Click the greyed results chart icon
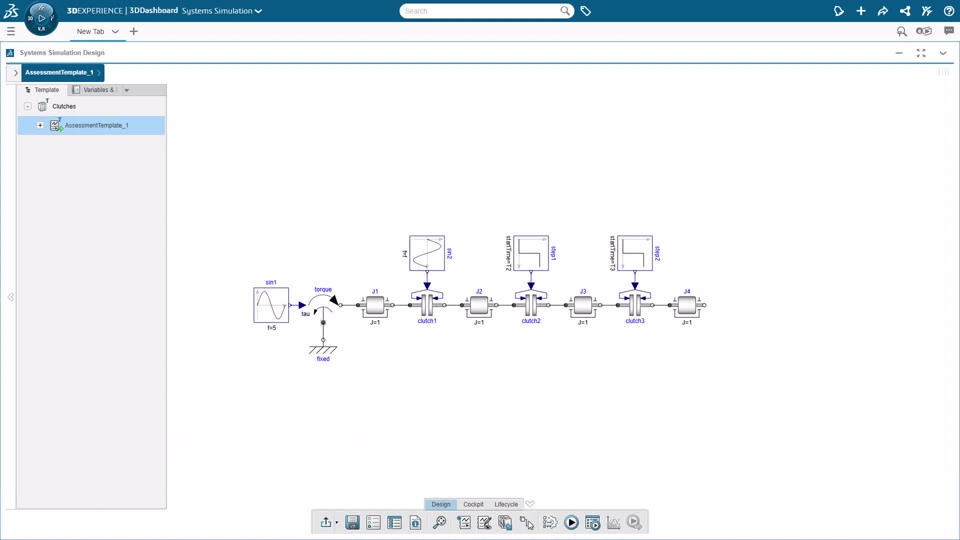The height and width of the screenshot is (540, 960). [613, 522]
